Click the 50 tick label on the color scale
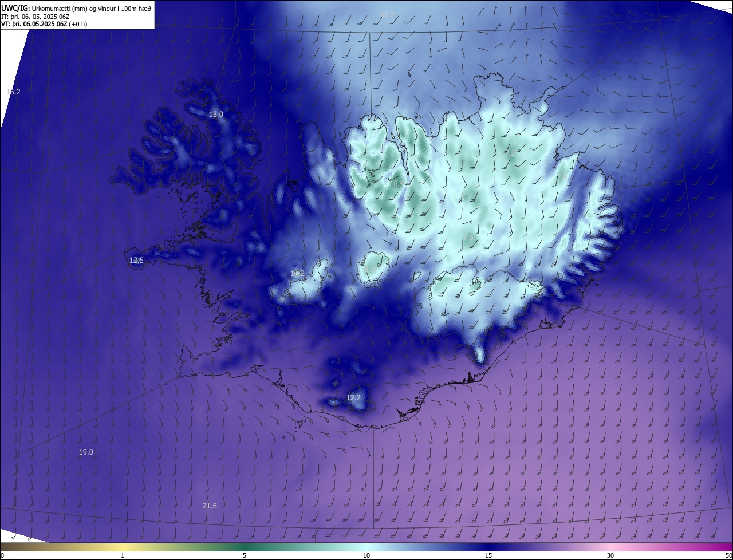733x560 pixels. pos(728,555)
